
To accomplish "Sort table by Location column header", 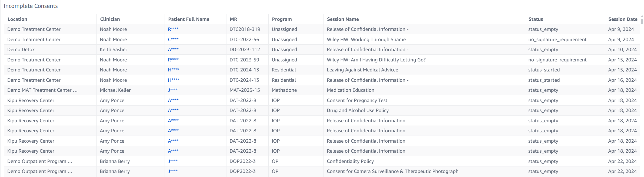I will pos(17,19).
